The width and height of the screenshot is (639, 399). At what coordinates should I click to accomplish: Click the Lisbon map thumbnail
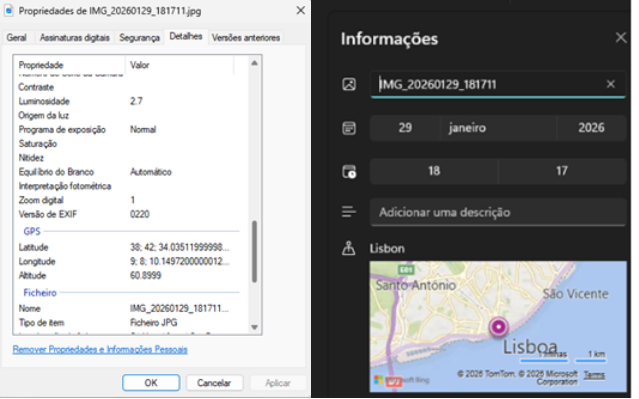[x=498, y=326]
